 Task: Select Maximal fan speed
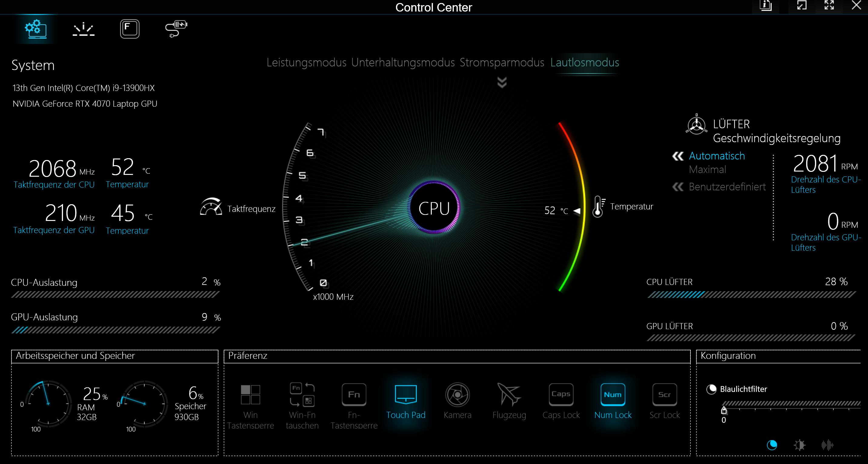707,169
